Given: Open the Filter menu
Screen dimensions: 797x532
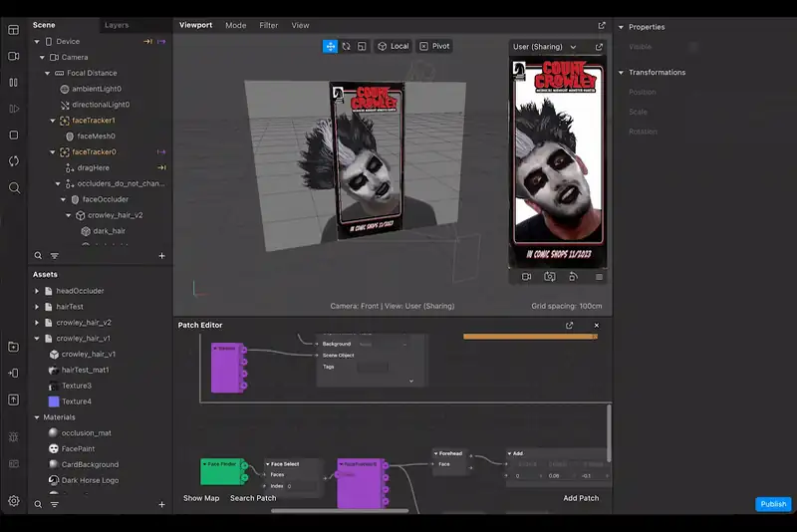Looking at the screenshot, I should tap(268, 26).
